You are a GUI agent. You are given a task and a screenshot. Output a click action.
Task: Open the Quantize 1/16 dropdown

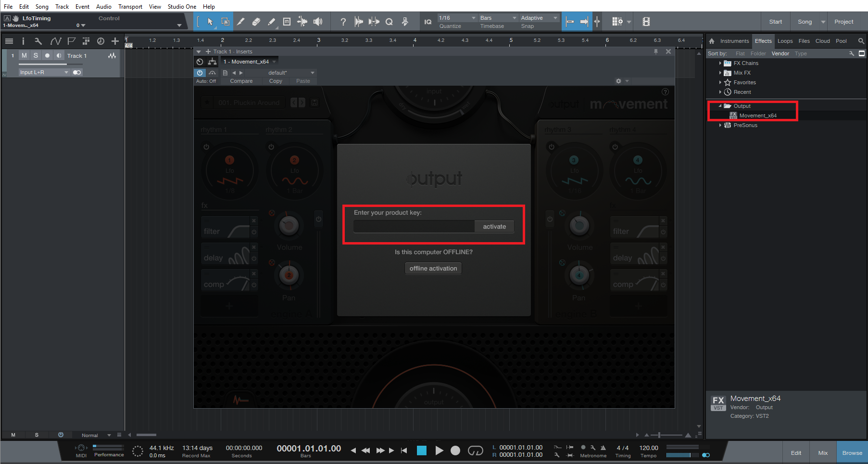coord(457,18)
